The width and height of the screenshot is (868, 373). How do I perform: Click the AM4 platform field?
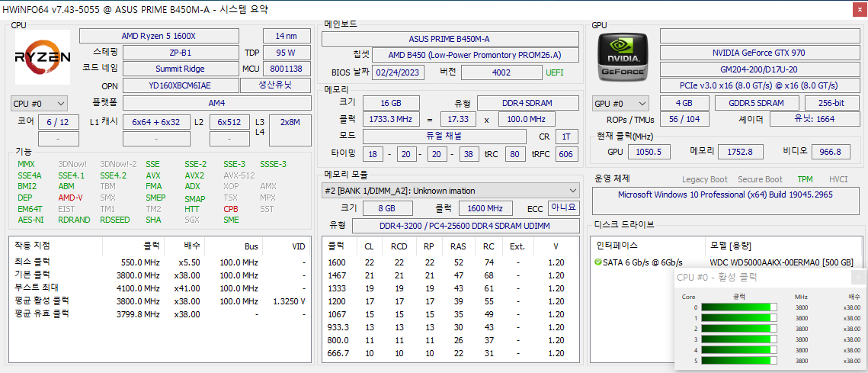[216, 102]
